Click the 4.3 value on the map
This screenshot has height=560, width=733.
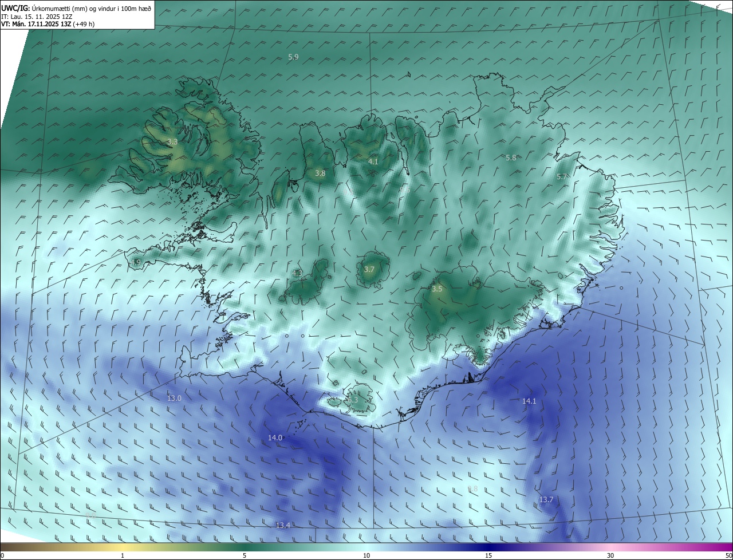(297, 274)
